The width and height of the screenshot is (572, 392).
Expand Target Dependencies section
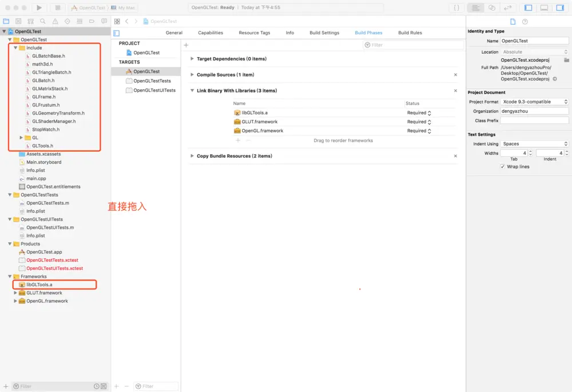(192, 59)
